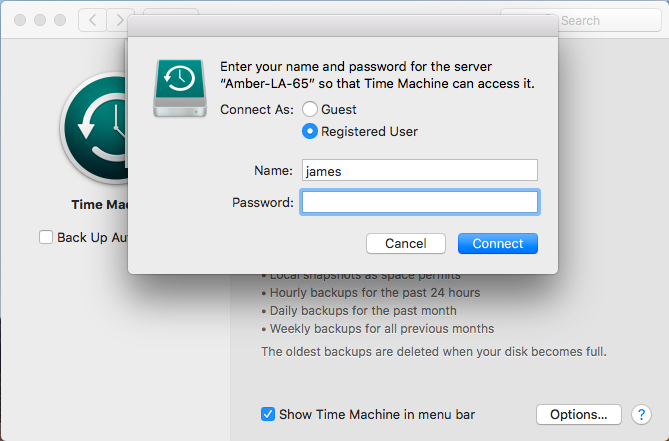
Task: Uncheck Show Time Machine in menu bar
Action: pyautogui.click(x=268, y=414)
